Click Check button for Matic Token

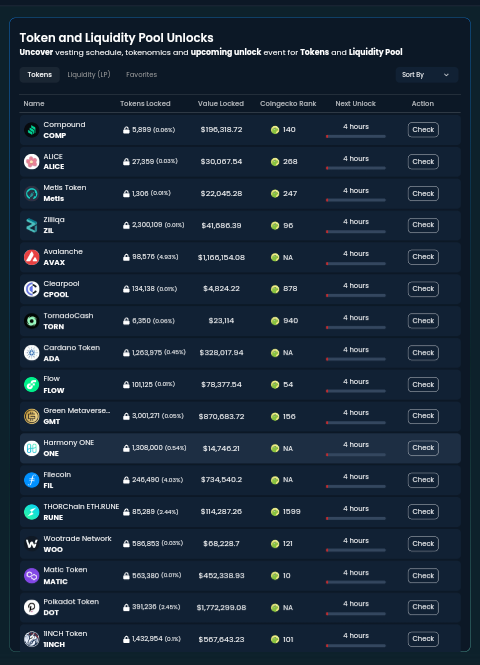423,576
